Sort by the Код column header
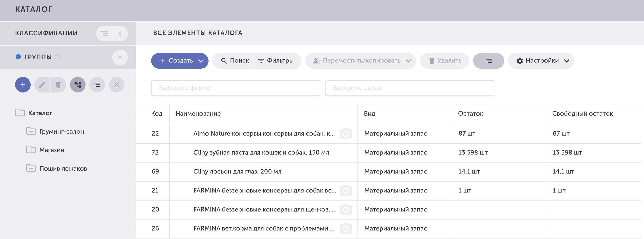The height and width of the screenshot is (239, 644). click(157, 114)
